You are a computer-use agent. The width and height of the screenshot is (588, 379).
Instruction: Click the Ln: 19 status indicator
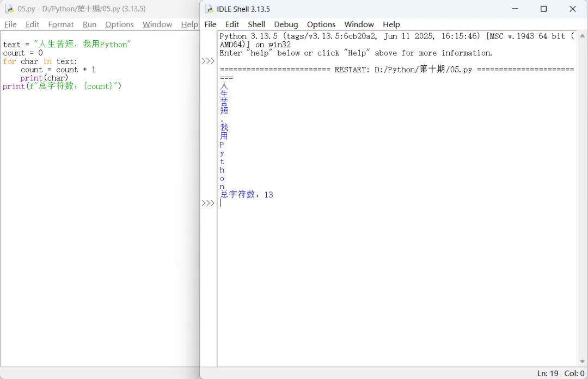pyautogui.click(x=548, y=374)
